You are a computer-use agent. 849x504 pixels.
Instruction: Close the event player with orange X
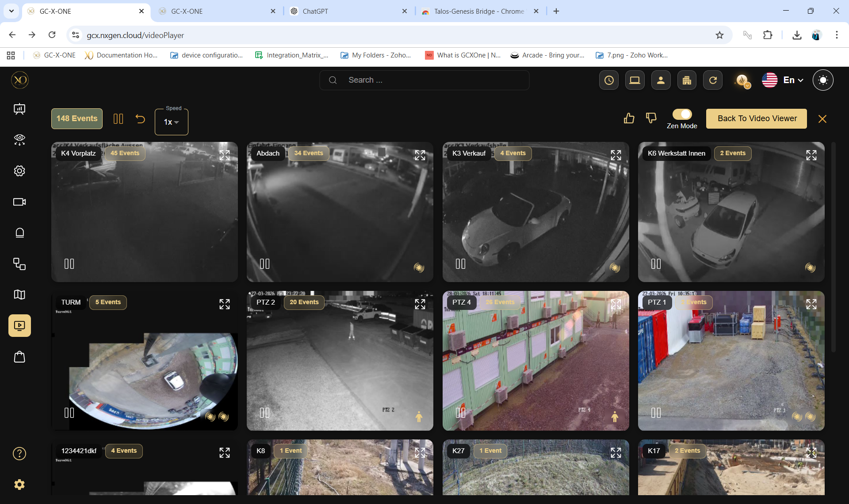(822, 119)
